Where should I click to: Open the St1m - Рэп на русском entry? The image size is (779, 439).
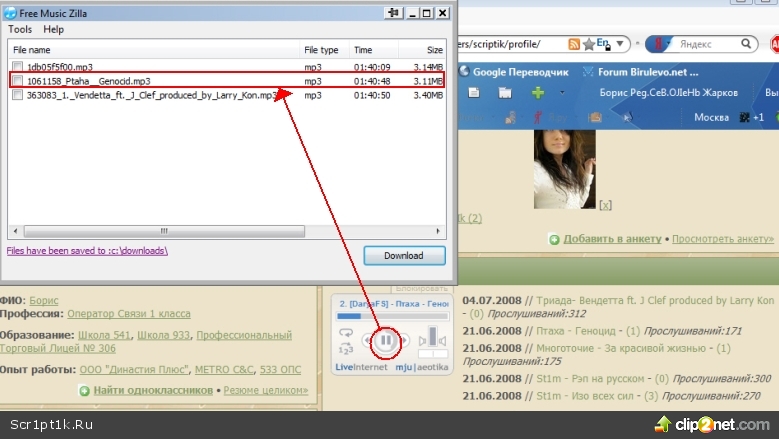(590, 379)
